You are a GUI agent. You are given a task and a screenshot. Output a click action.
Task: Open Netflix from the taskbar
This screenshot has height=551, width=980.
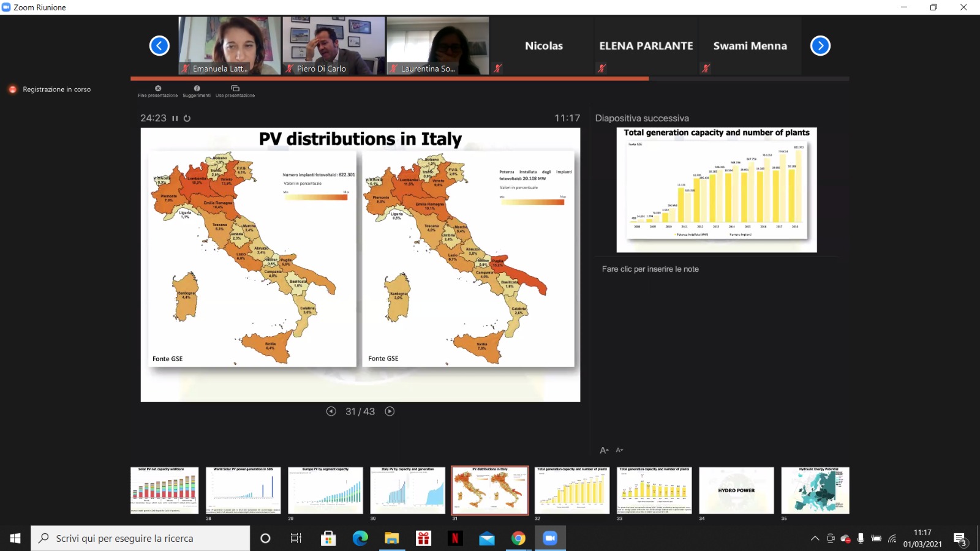coord(455,538)
